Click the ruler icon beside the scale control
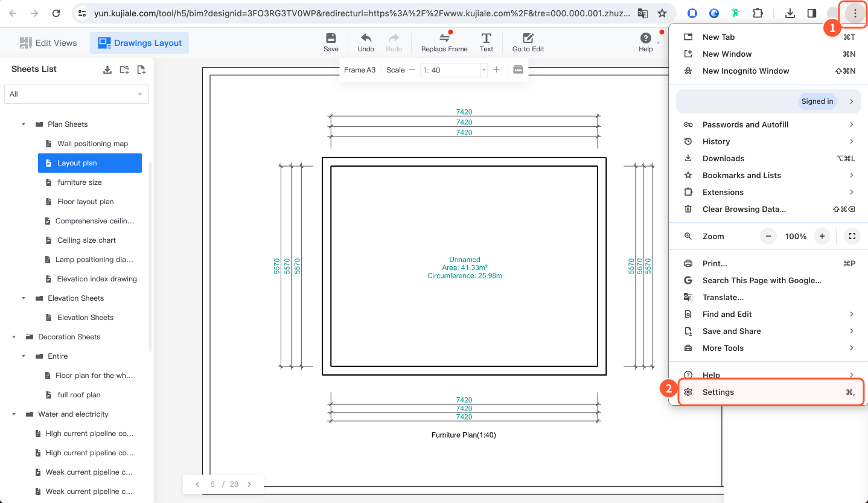Image resolution: width=868 pixels, height=503 pixels. tap(518, 70)
